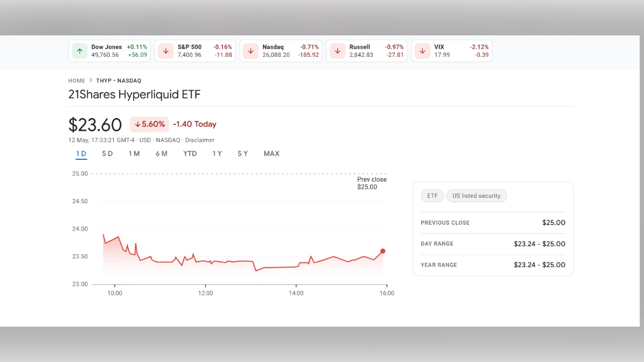Click the $23.60 current price
This screenshot has height=362, width=644.
coord(95,125)
